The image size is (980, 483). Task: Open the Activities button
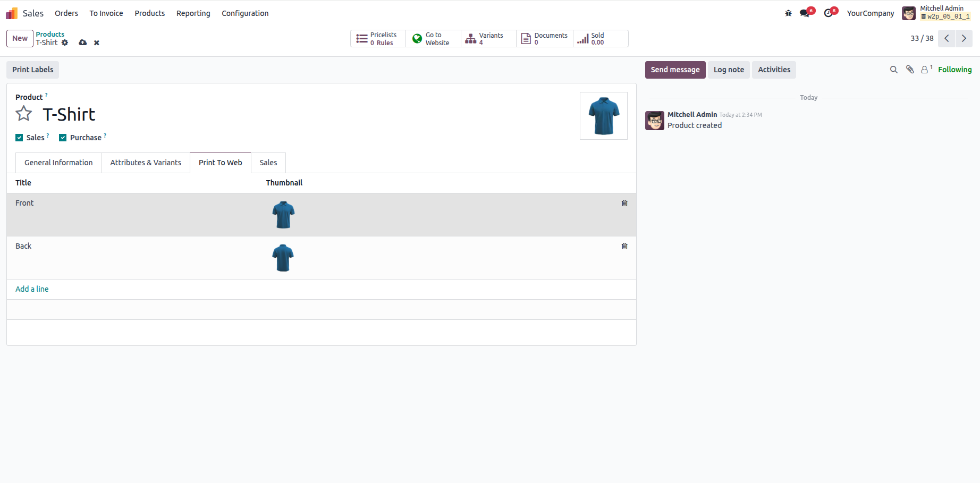(x=774, y=70)
